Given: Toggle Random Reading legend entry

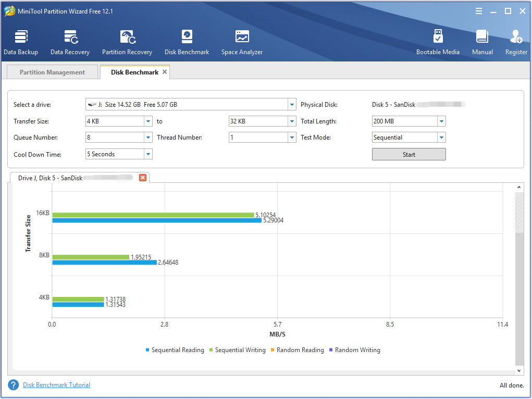Looking at the screenshot, I should (x=300, y=350).
